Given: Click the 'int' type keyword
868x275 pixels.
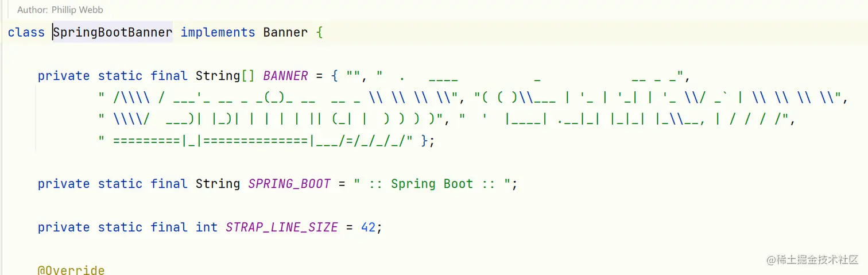Looking at the screenshot, I should tap(207, 227).
